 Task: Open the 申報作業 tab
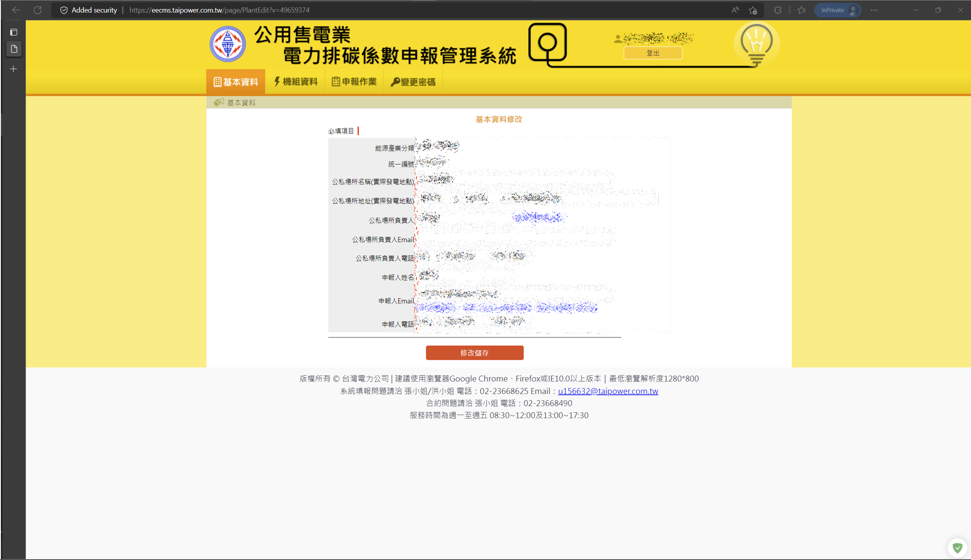pos(354,82)
